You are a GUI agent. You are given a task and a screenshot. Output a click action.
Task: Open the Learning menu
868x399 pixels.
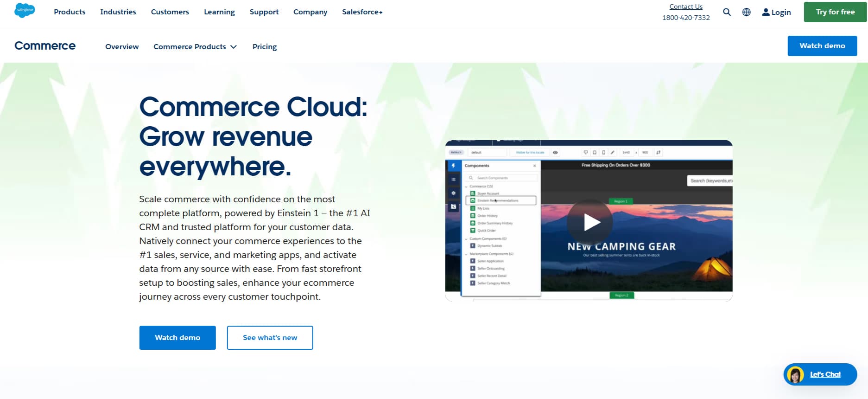coord(219,12)
